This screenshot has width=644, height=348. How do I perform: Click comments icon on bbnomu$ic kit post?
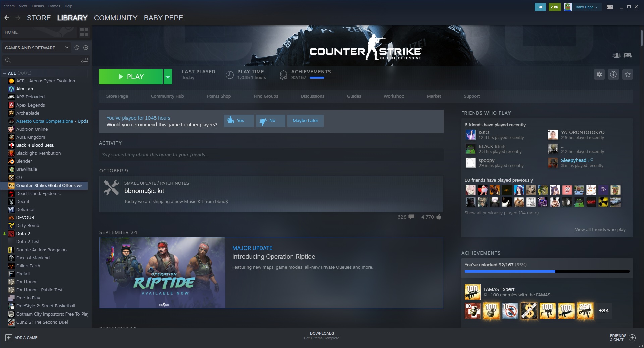point(411,217)
